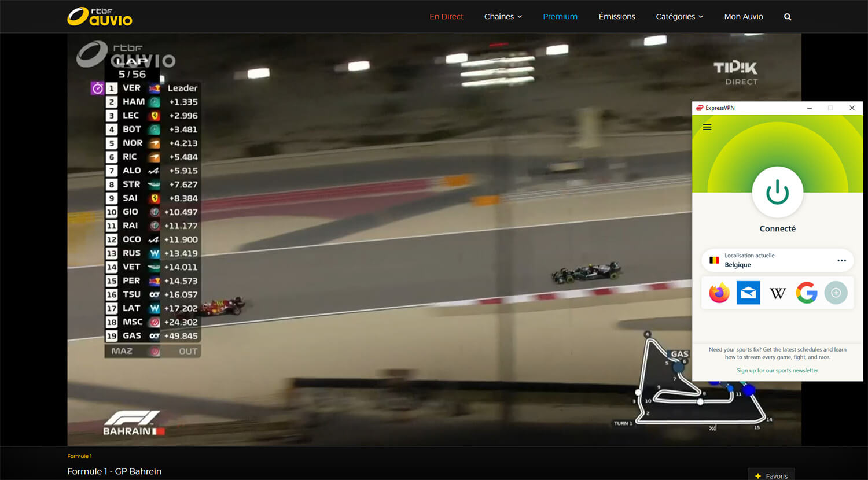Launch the Firefox shortcut in ExpressVPN
Viewport: 868px width, 480px height.
[x=719, y=293]
